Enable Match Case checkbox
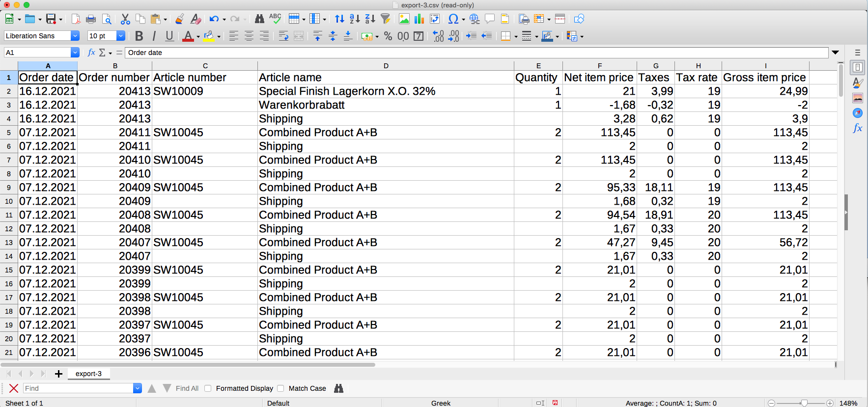The height and width of the screenshot is (407, 868). click(x=280, y=388)
